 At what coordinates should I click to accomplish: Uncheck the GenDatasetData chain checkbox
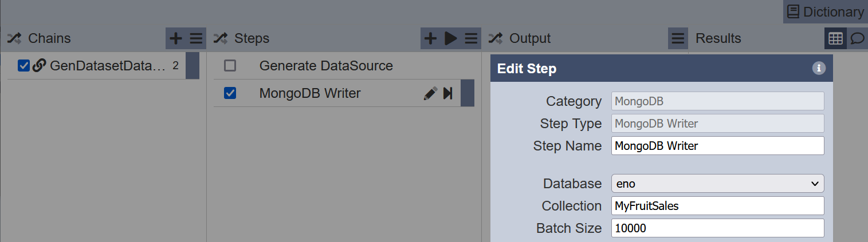point(23,66)
